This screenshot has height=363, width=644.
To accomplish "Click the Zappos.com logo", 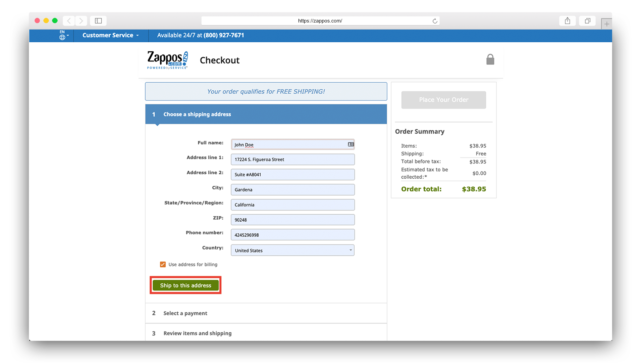I will coord(167,60).
